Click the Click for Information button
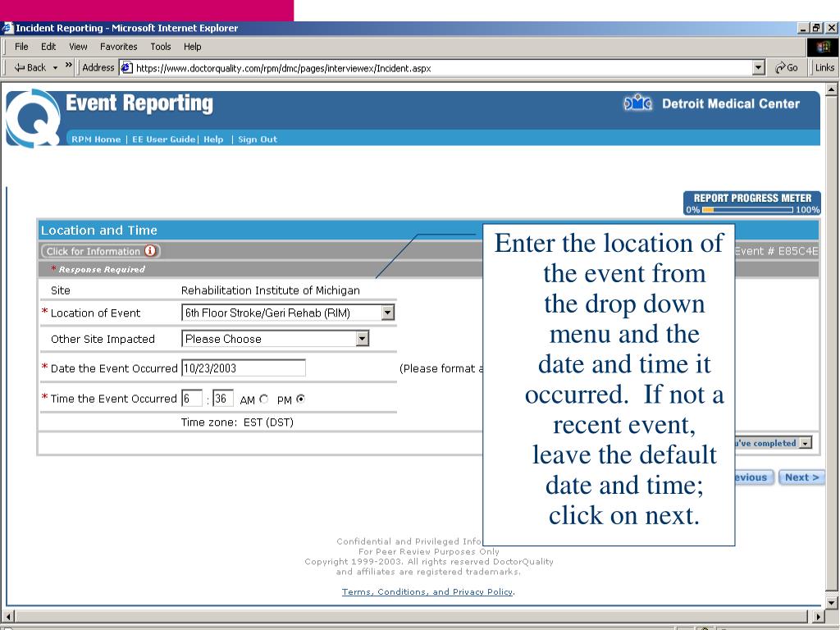 click(x=100, y=251)
